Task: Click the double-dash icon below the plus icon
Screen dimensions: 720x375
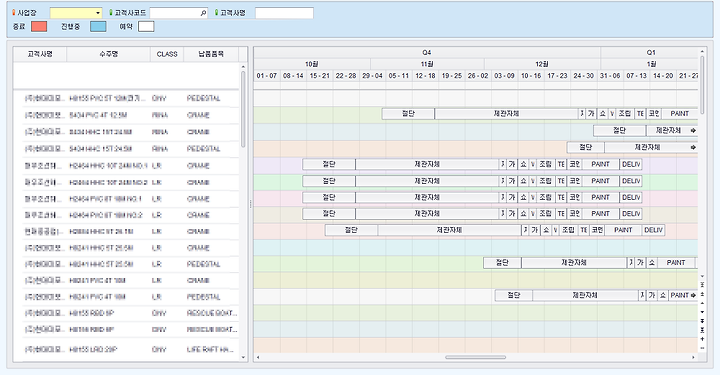Action: click(703, 348)
